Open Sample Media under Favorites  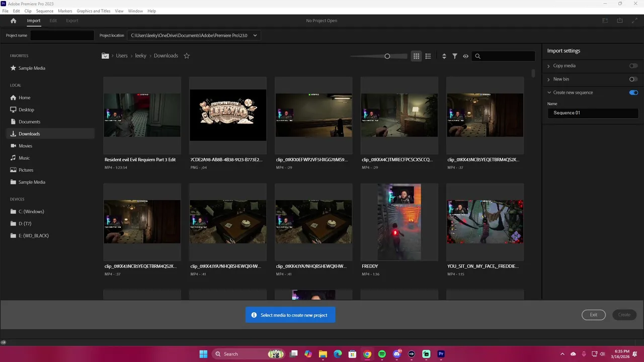[x=32, y=68]
